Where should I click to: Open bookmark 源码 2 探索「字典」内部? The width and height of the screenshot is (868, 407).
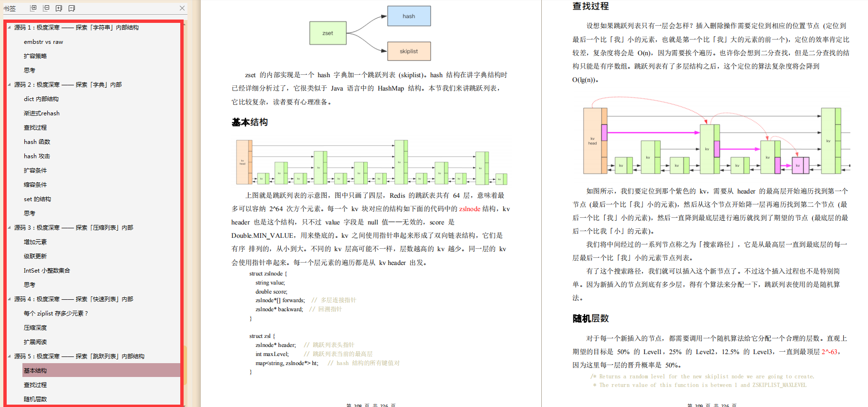tap(68, 85)
